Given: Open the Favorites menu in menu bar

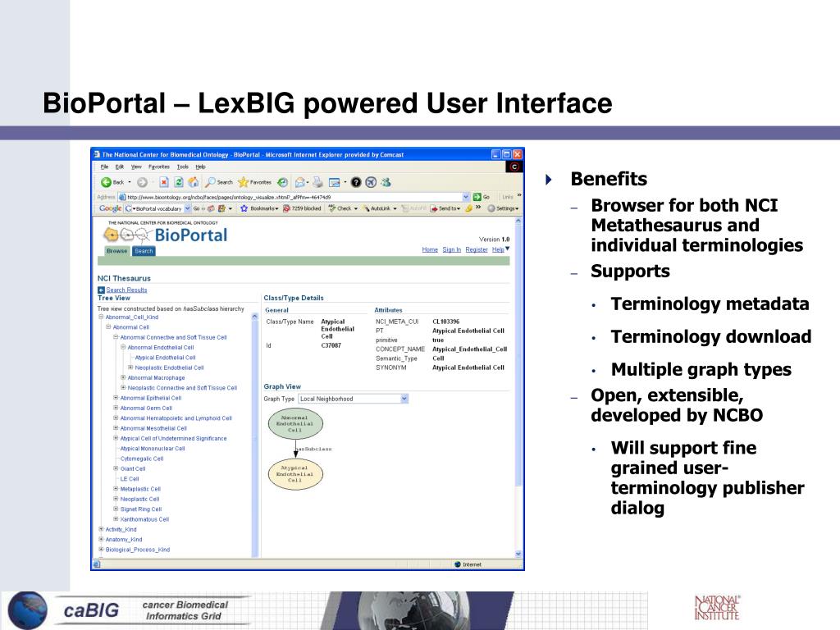Looking at the screenshot, I should [x=158, y=167].
